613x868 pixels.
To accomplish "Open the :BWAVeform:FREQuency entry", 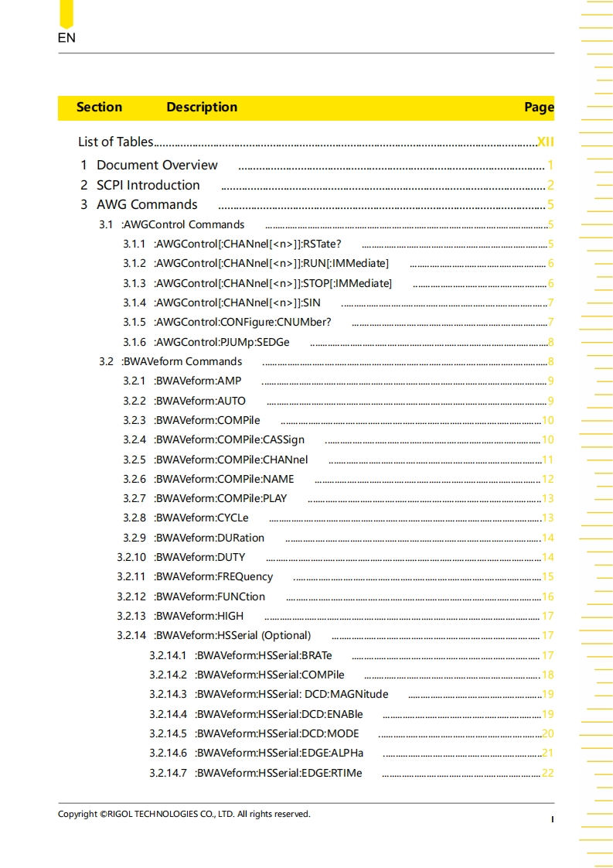I will pyautogui.click(x=213, y=576).
